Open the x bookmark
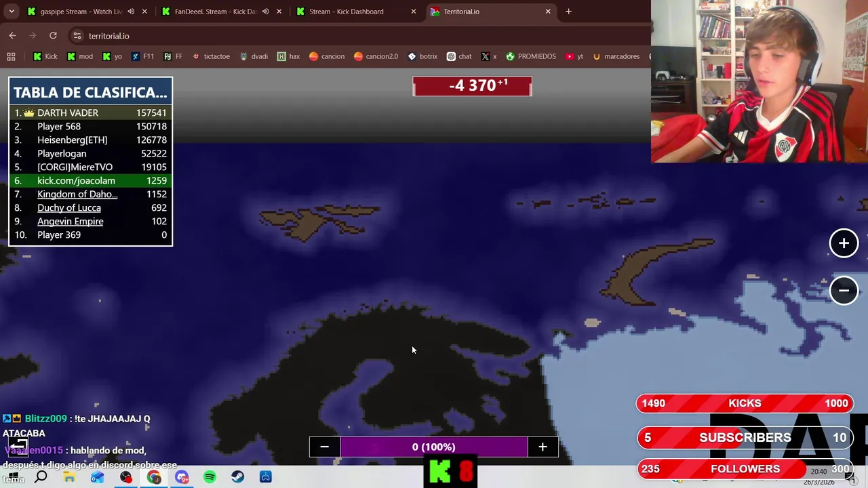The height and width of the screenshot is (488, 868). click(488, 56)
